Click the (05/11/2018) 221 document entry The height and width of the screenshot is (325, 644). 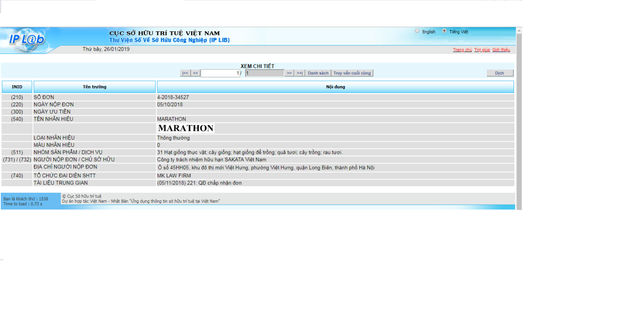(200, 183)
